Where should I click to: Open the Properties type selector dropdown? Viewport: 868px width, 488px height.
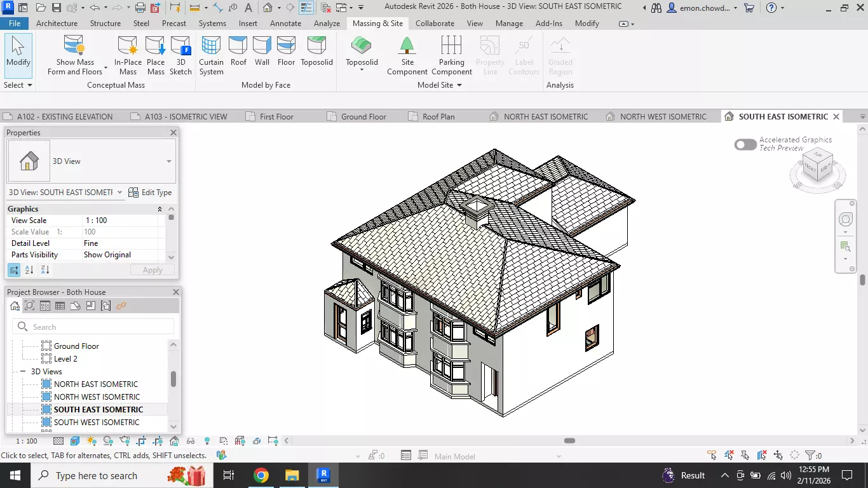[169, 161]
